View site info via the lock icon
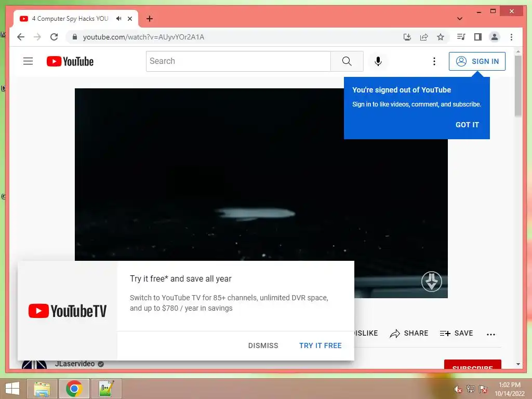The image size is (532, 399). point(75,37)
